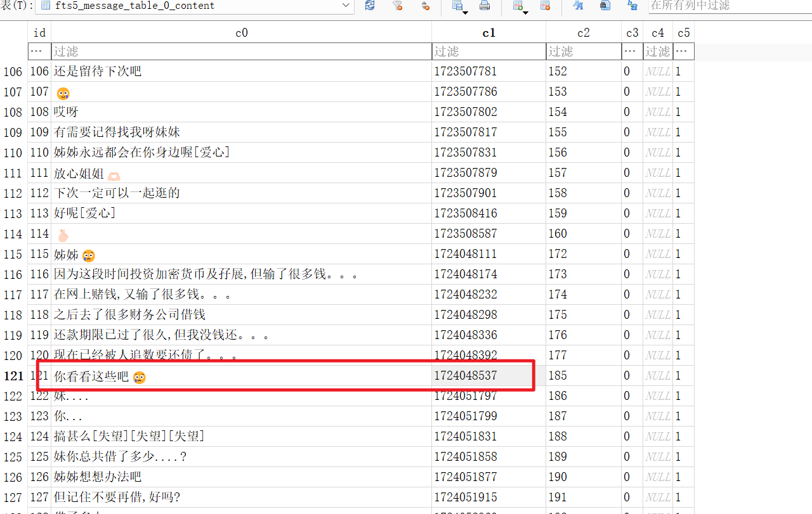Open find and replace icon

[632, 6]
